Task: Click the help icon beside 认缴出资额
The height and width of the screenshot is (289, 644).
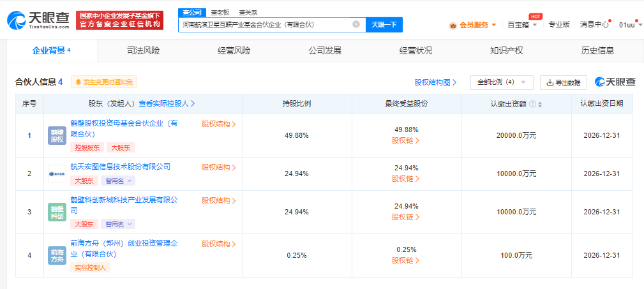Action: click(x=533, y=104)
